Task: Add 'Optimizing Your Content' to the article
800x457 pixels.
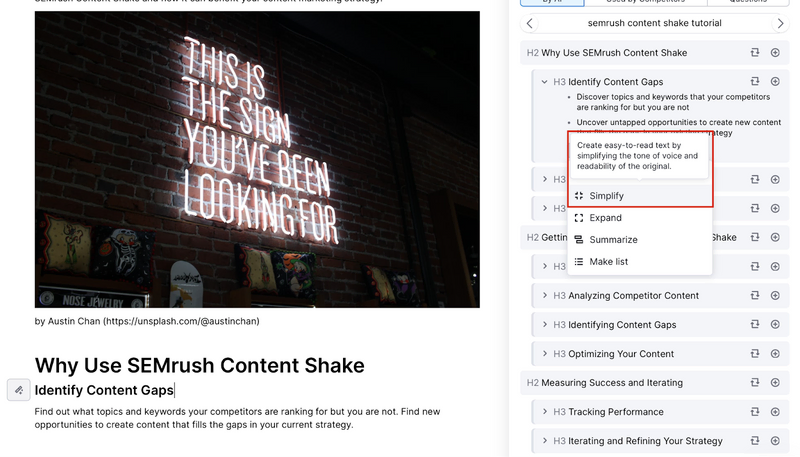Action: click(x=775, y=353)
